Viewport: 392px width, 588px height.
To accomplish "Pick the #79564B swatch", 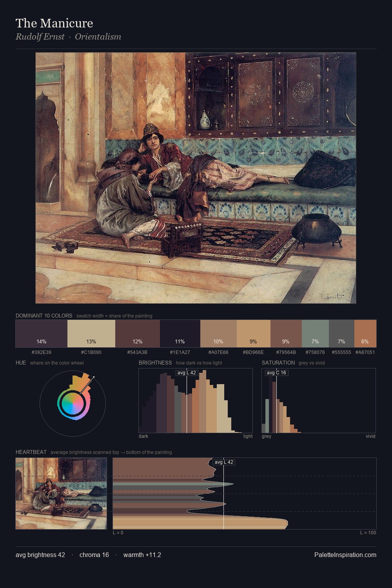I will pyautogui.click(x=286, y=334).
